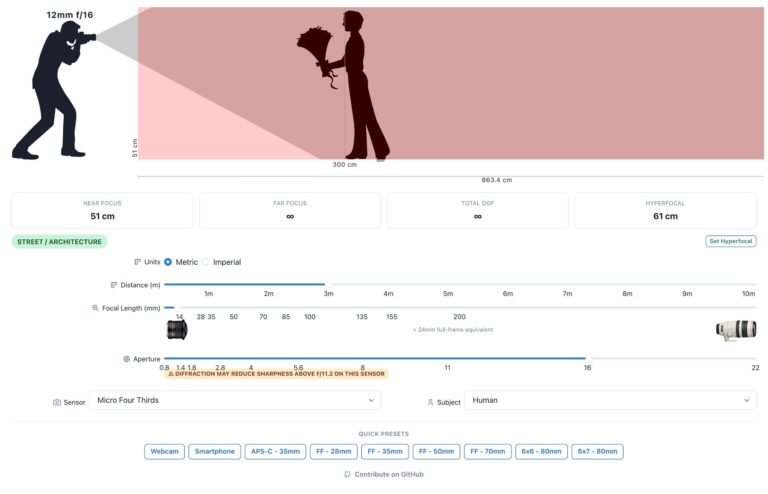Click the Units icon beside Metric
Screen dimensions: 768x494
[138, 262]
